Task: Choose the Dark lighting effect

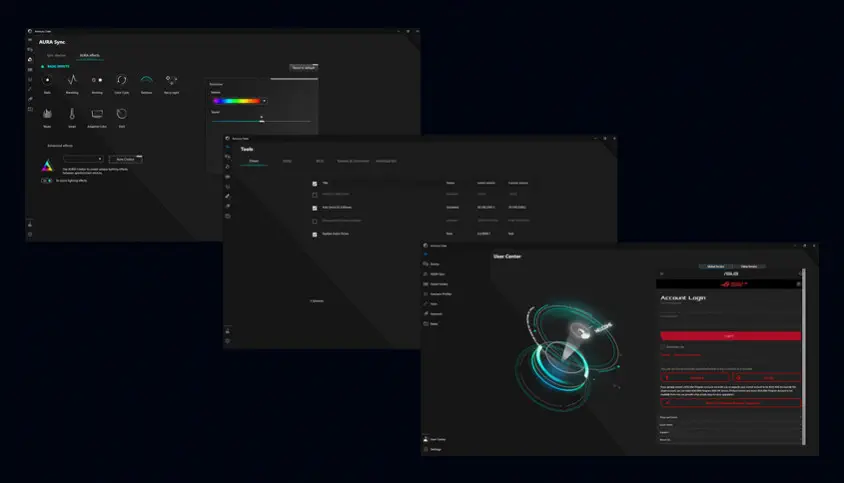Action: pyautogui.click(x=121, y=115)
